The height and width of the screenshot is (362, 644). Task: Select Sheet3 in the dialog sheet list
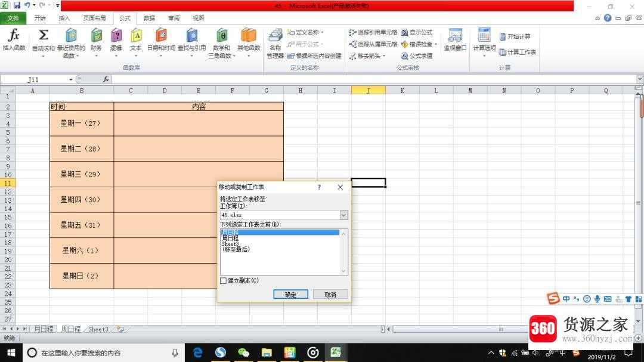(280, 244)
